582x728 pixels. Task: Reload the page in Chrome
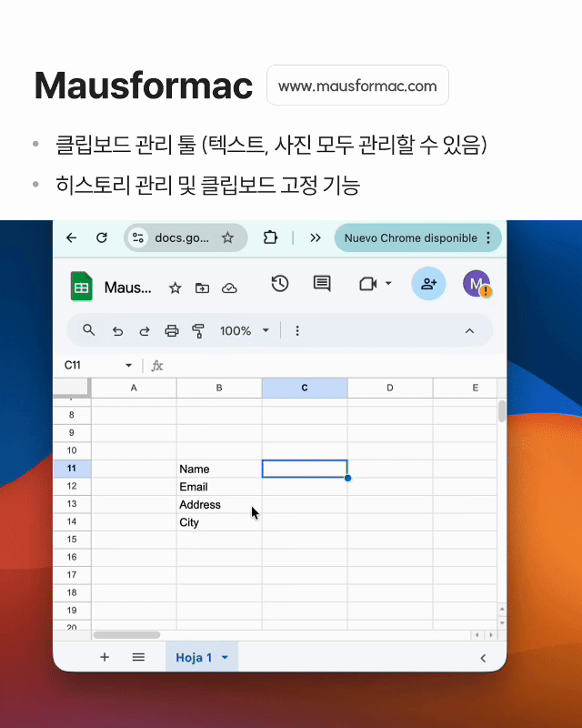click(102, 238)
